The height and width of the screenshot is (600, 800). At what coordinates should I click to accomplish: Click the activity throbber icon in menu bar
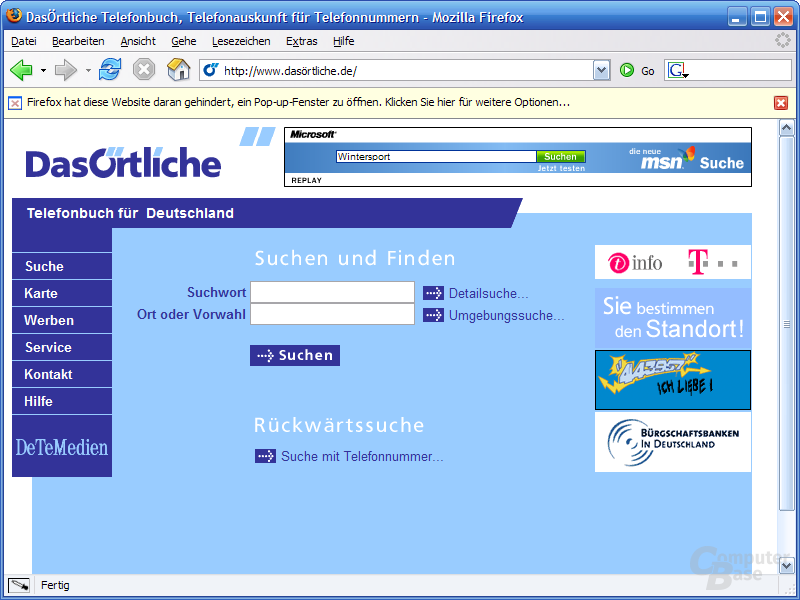pyautogui.click(x=782, y=40)
